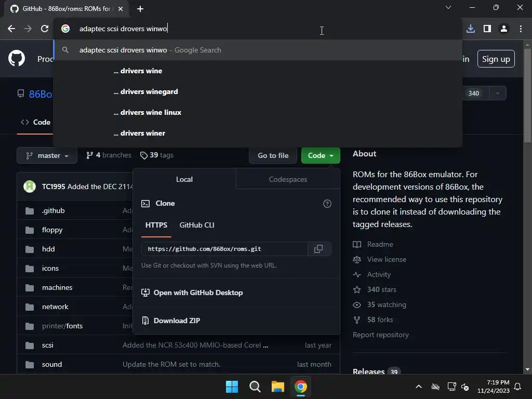This screenshot has width=532, height=399.
Task: Open the machines folder
Action: (57, 287)
